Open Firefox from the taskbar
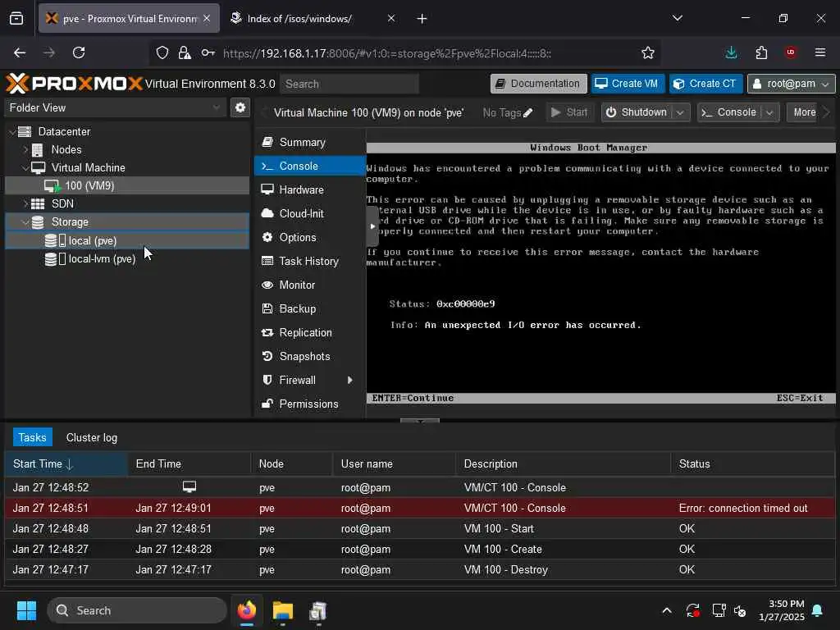The image size is (840, 630). pyautogui.click(x=247, y=610)
